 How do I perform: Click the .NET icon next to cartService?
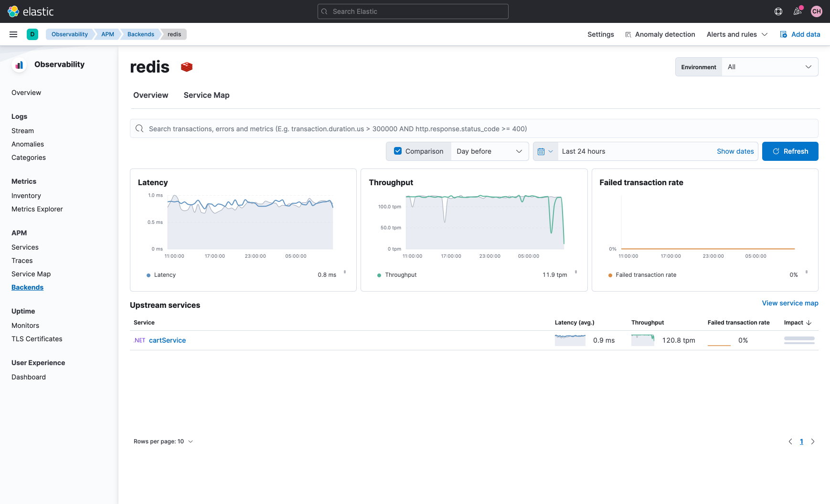tap(139, 340)
